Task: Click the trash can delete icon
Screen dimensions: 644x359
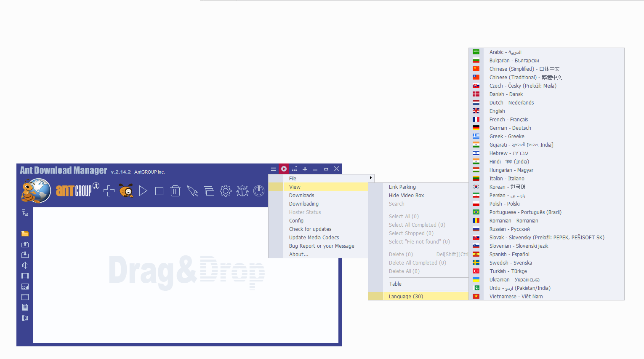Action: click(175, 191)
